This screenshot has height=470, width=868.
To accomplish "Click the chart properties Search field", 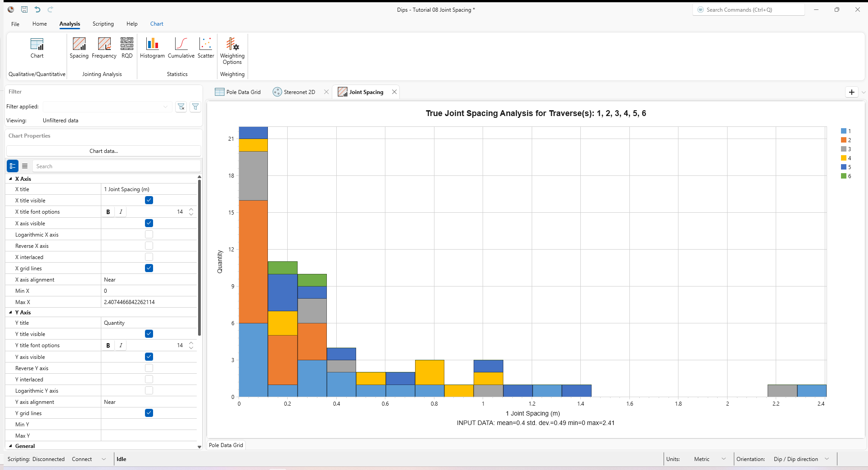I will point(116,166).
